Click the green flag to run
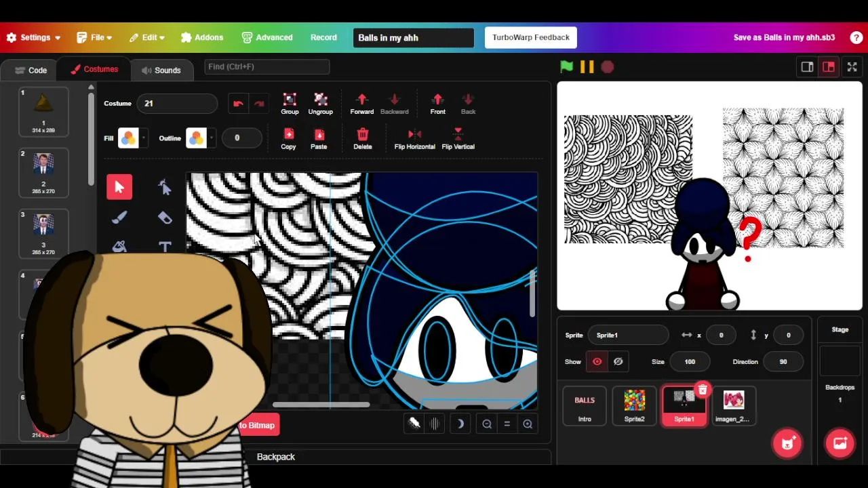The image size is (868, 488). click(x=566, y=67)
